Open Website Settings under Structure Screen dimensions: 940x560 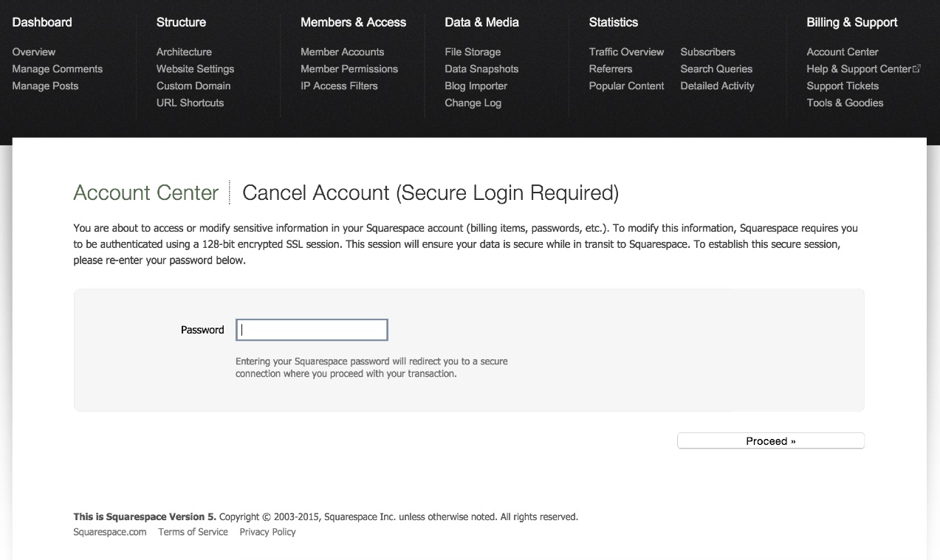pos(195,69)
